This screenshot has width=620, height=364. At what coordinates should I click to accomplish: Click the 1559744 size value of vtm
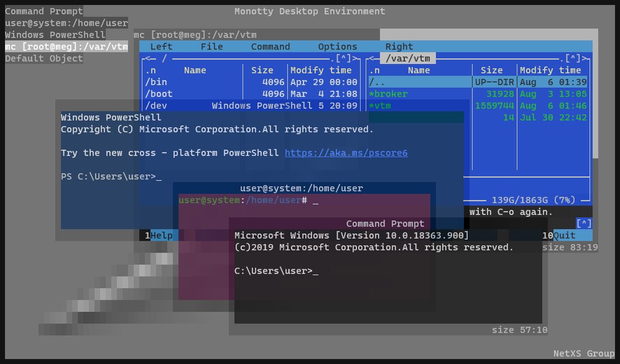pyautogui.click(x=494, y=106)
